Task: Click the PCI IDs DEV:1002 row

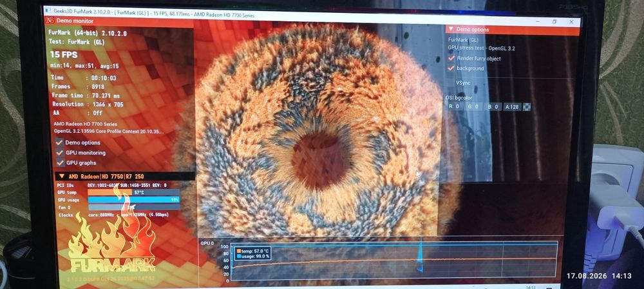Action: pos(112,185)
